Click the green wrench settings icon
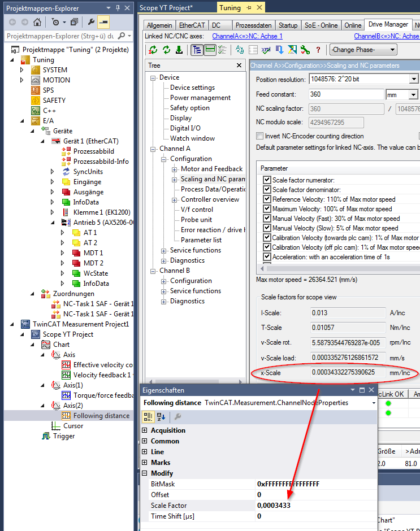420x531 pixels. click(x=305, y=50)
